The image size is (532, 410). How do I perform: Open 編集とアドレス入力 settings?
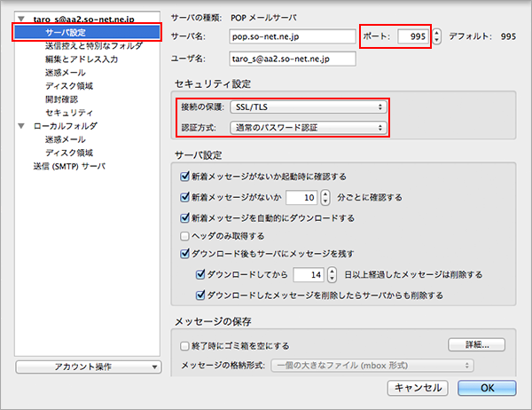pyautogui.click(x=81, y=59)
